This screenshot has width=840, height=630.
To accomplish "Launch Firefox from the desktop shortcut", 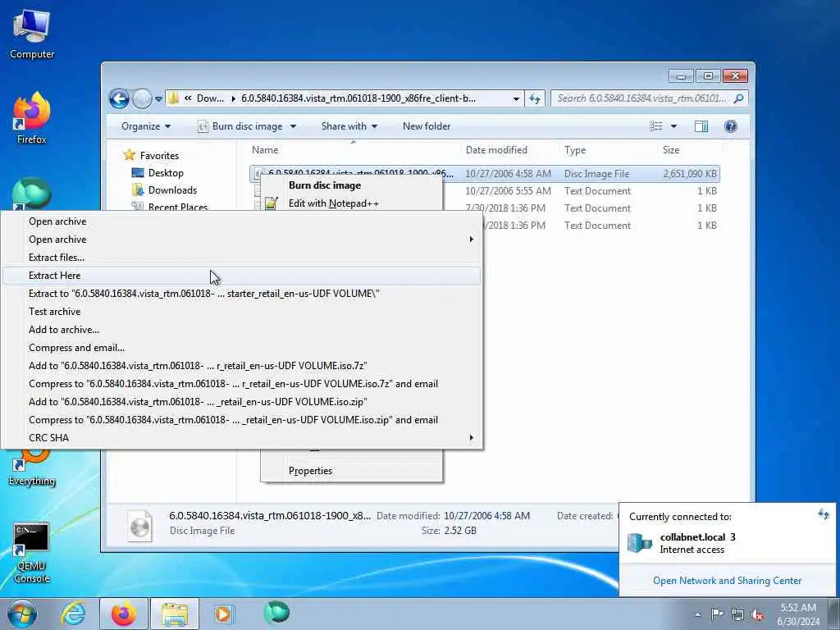I will click(x=32, y=118).
